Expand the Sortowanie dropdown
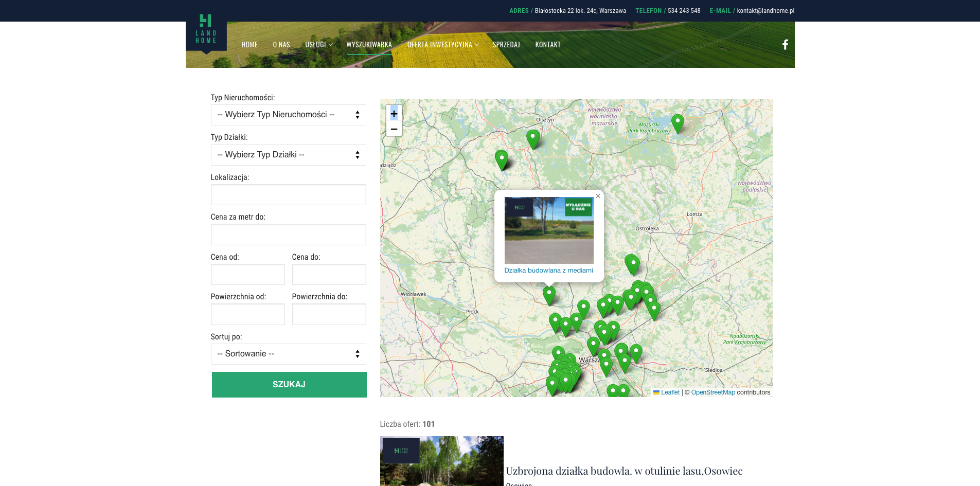 [x=288, y=354]
